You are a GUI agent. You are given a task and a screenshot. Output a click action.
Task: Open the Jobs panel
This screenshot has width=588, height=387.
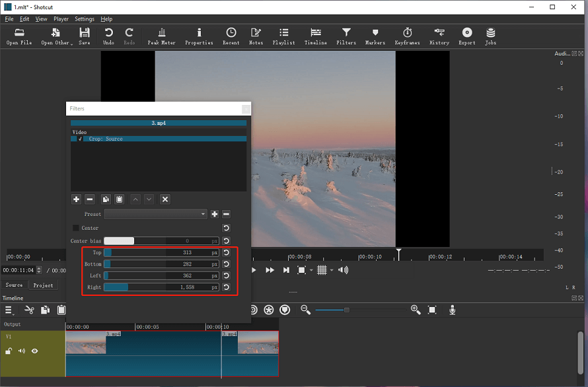click(490, 36)
